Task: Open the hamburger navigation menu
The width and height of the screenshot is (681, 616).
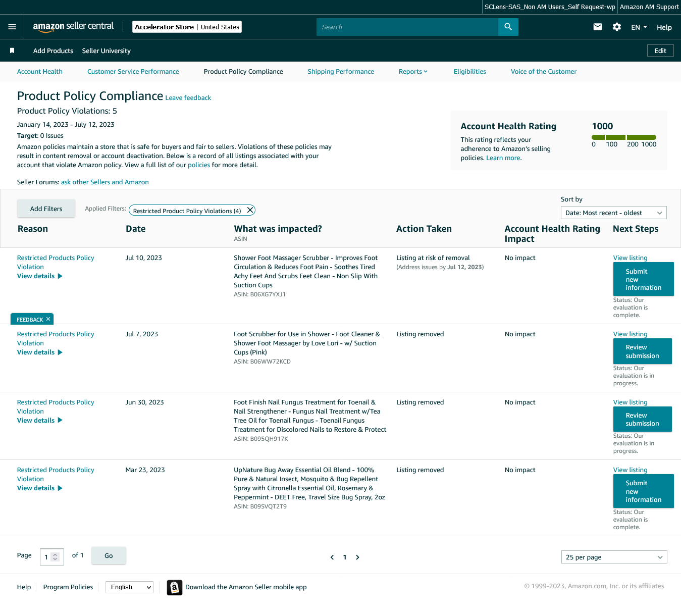Action: coord(12,27)
